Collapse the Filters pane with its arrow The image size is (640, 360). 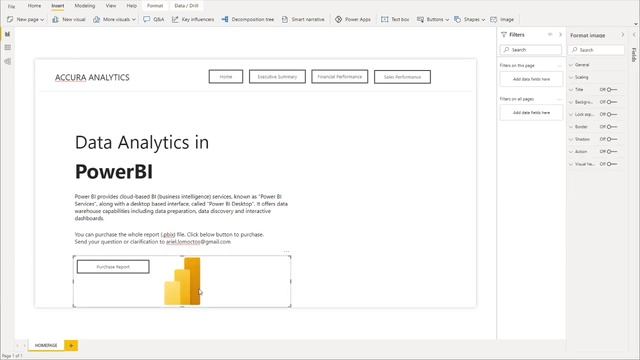click(x=560, y=35)
